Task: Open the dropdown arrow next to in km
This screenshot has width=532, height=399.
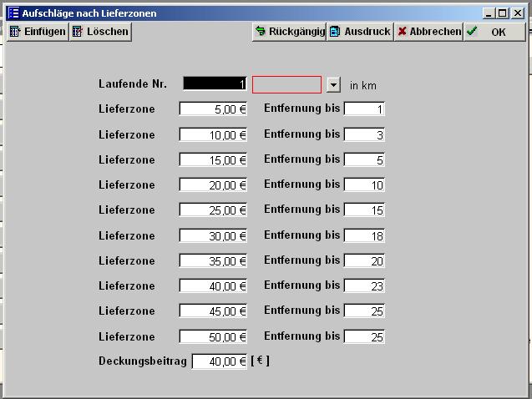Action: [334, 85]
